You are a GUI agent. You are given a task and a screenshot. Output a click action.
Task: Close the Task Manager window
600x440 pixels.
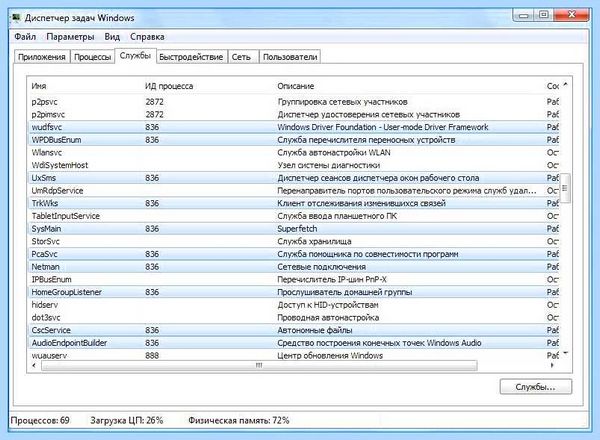coord(571,15)
